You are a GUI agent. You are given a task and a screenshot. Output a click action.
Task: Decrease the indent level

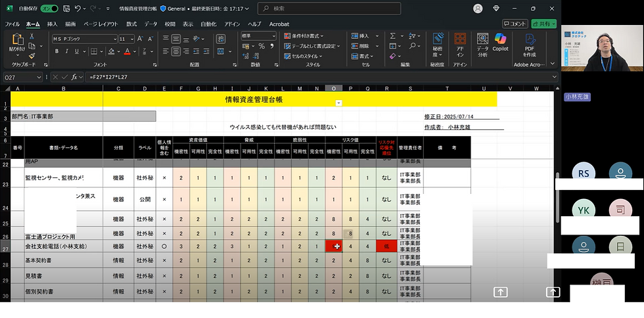pos(196,51)
